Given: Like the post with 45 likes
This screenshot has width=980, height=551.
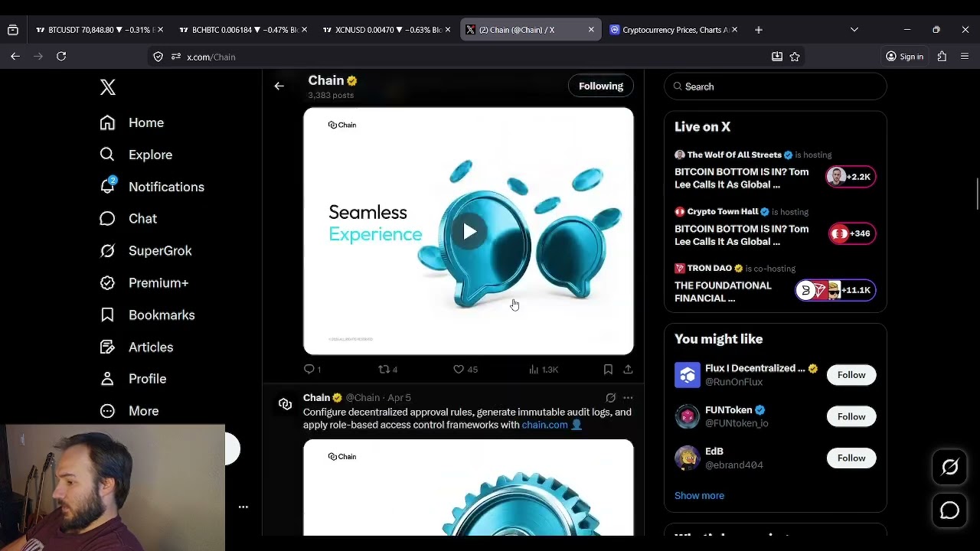Looking at the screenshot, I should click(x=459, y=369).
